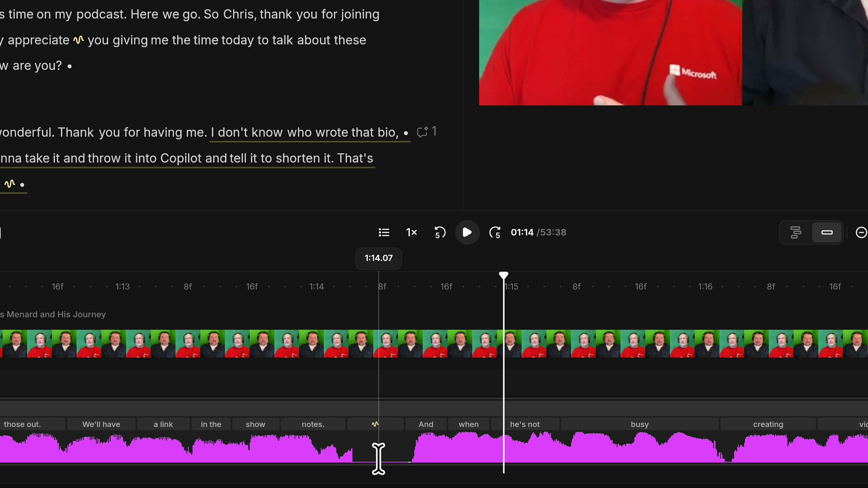Viewport: 868px width, 488px height.
Task: Click the underlined 'I don't know who wrote that bio,' text
Action: coord(304,132)
